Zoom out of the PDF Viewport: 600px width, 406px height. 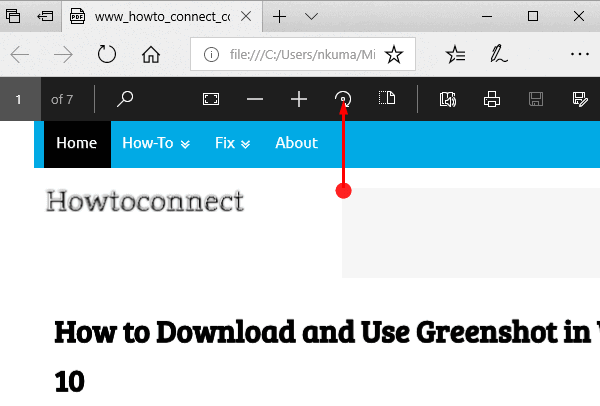click(x=255, y=99)
